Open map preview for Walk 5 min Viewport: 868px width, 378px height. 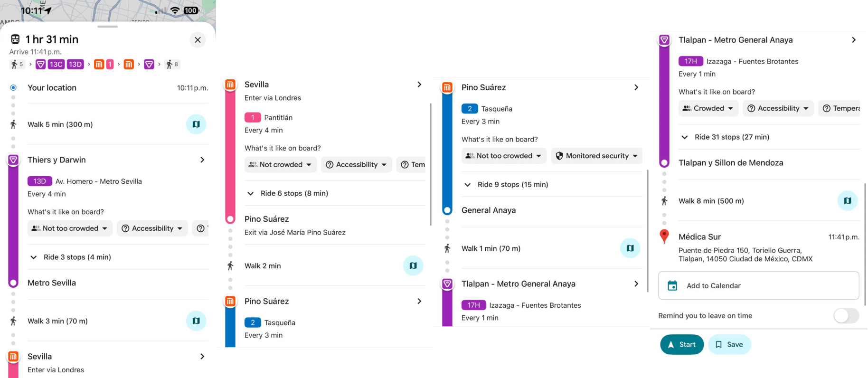coord(196,124)
